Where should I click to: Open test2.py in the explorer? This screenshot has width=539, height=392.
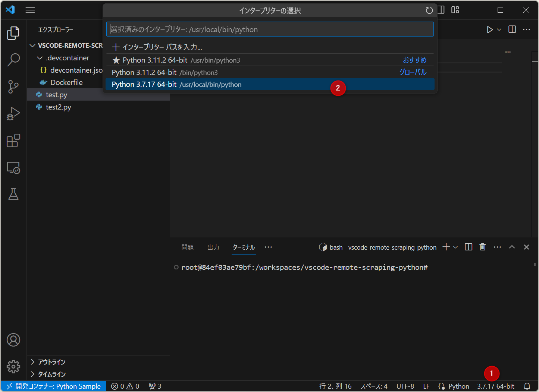(98, 107)
